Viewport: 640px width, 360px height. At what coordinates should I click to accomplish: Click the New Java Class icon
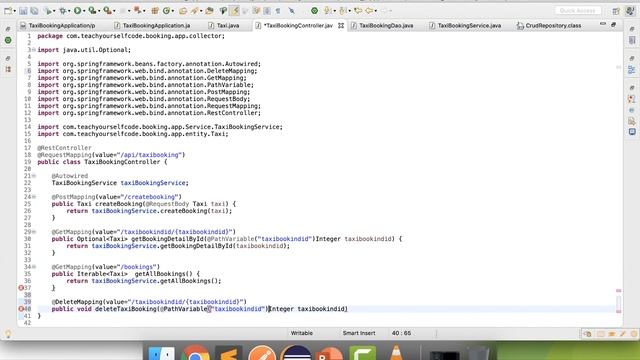pos(167,11)
